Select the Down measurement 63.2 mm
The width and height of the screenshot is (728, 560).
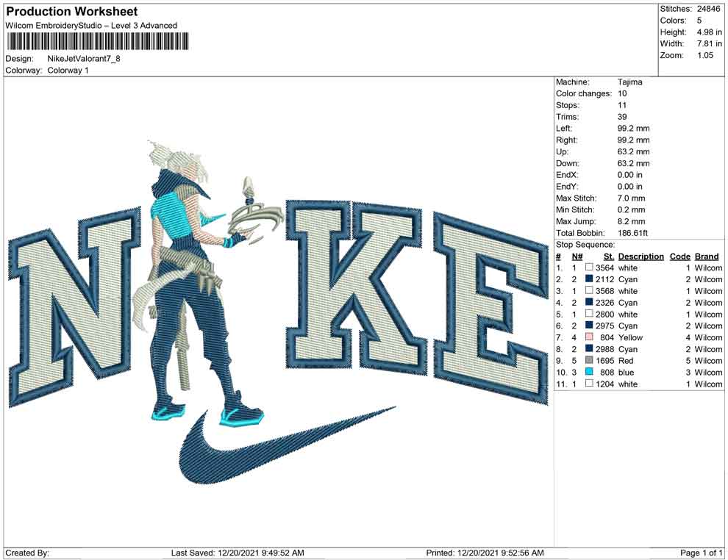pyautogui.click(x=633, y=163)
